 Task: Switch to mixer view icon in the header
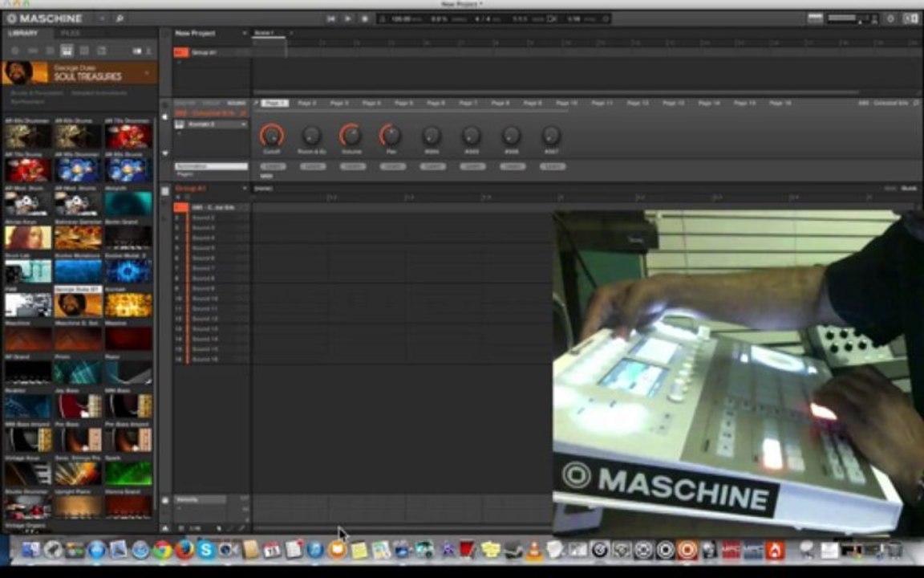(x=815, y=18)
